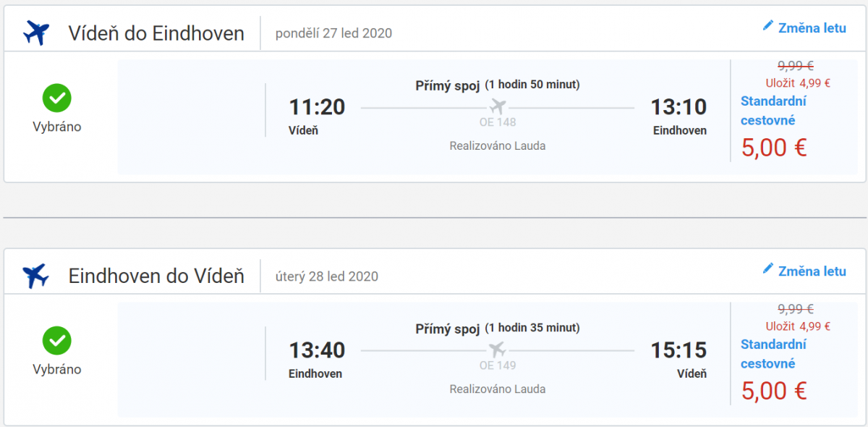
Task: Click the 11:20 departure time from Vídeň
Action: pyautogui.click(x=317, y=107)
